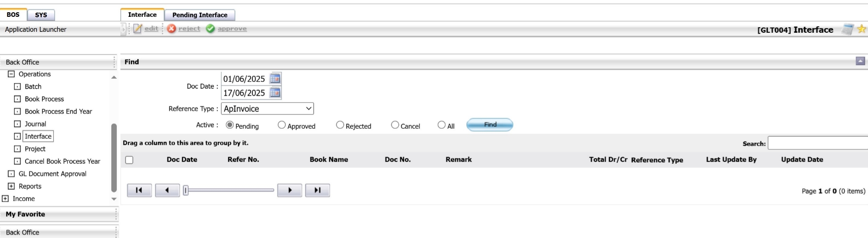Click the edit pencil icon
The width and height of the screenshot is (868, 238).
(x=137, y=29)
